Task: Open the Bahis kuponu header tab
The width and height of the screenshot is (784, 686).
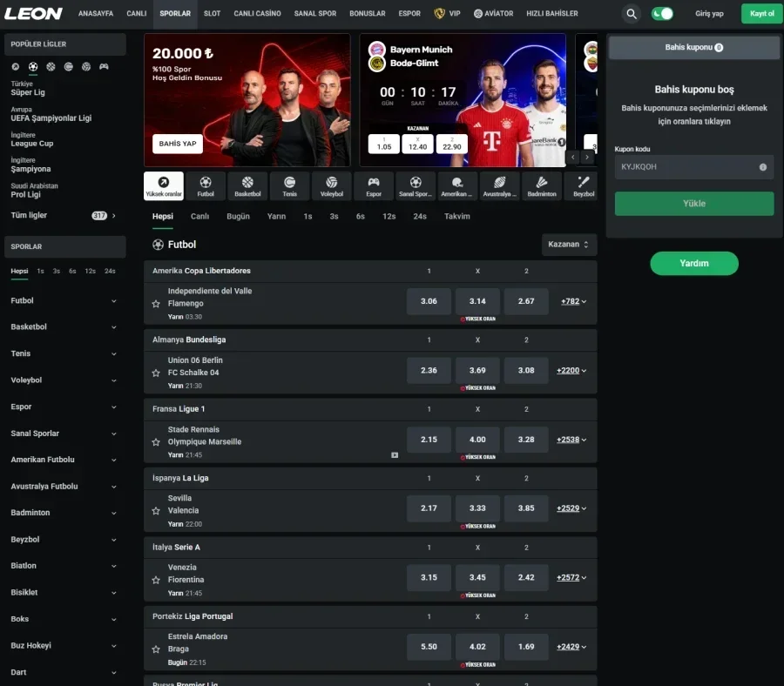Action: click(694, 48)
